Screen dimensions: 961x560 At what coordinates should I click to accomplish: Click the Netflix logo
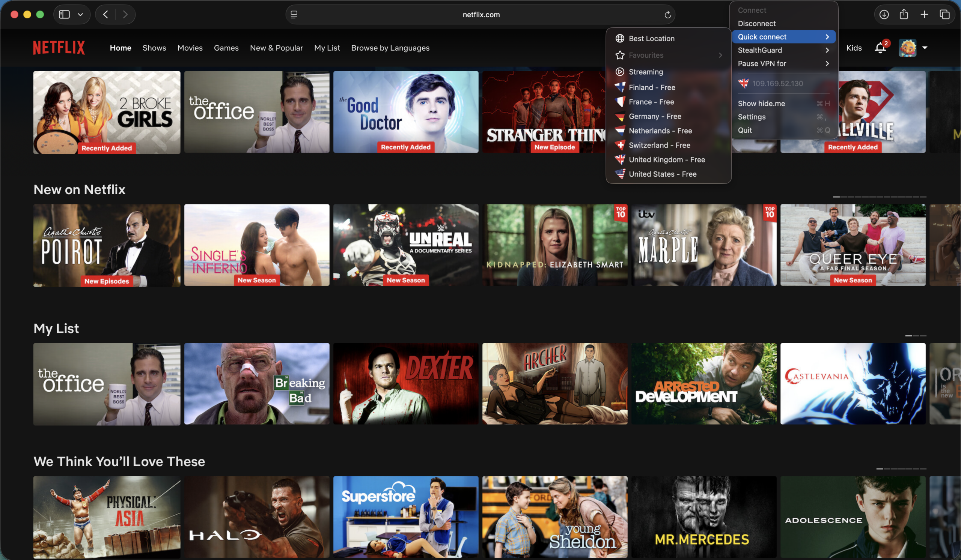(x=59, y=48)
